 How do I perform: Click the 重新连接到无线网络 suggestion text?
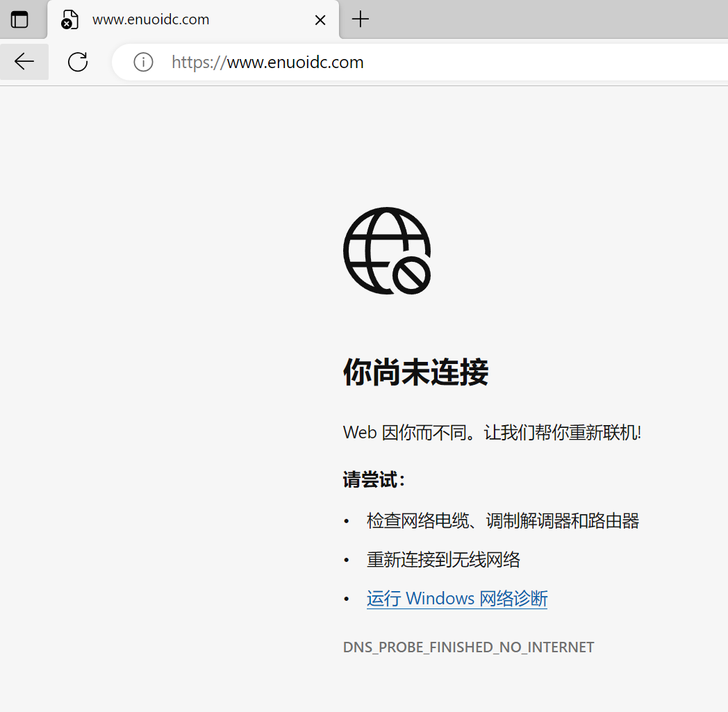(443, 560)
